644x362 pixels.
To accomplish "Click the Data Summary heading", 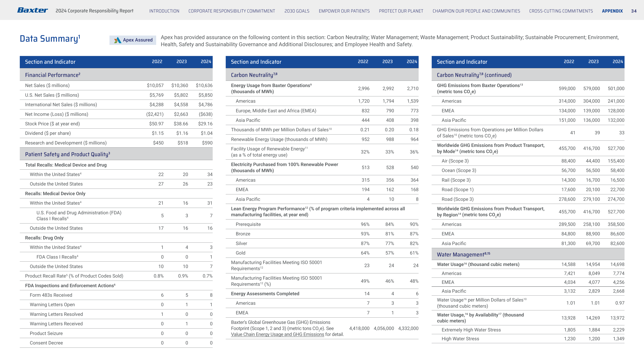I will coord(50,39).
